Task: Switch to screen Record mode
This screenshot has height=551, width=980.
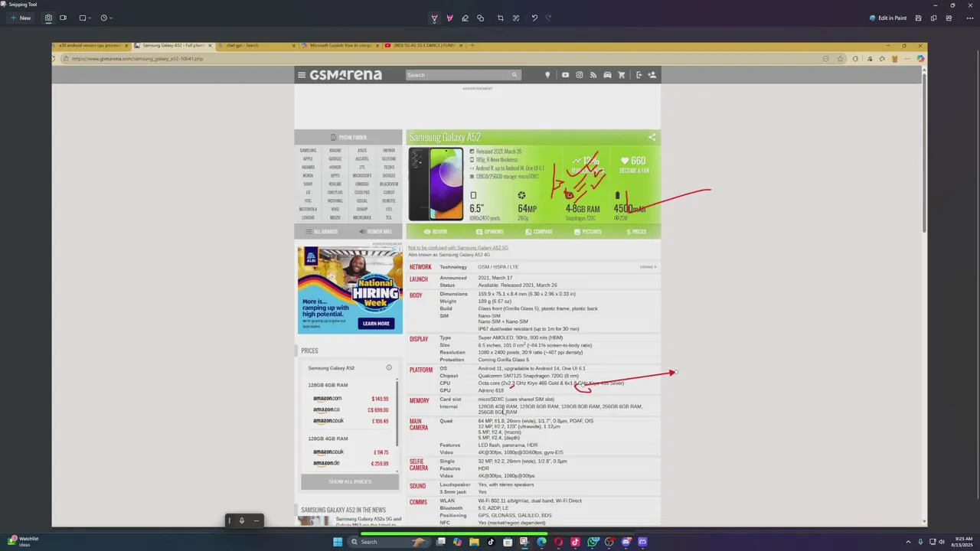Action: [63, 18]
